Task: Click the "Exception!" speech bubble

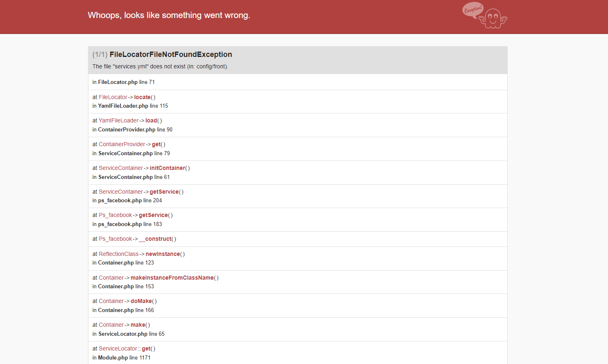Action: tap(473, 9)
